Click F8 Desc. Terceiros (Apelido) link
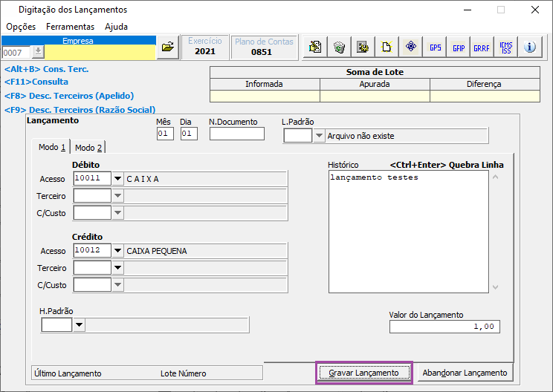 click(69, 96)
